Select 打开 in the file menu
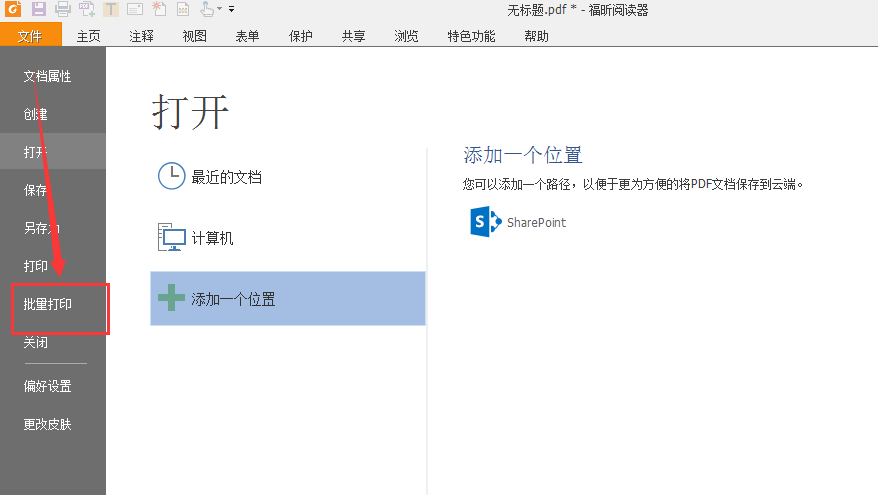Screen dimensions: 878x495 pyautogui.click(x=53, y=152)
